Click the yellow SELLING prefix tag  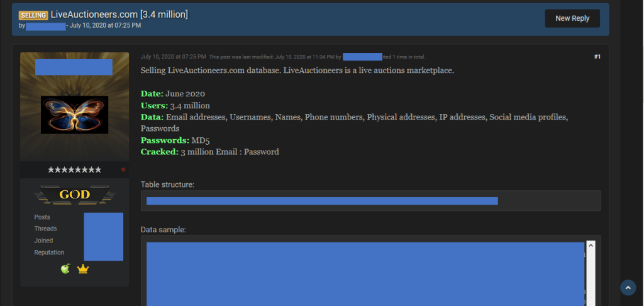pyautogui.click(x=33, y=15)
